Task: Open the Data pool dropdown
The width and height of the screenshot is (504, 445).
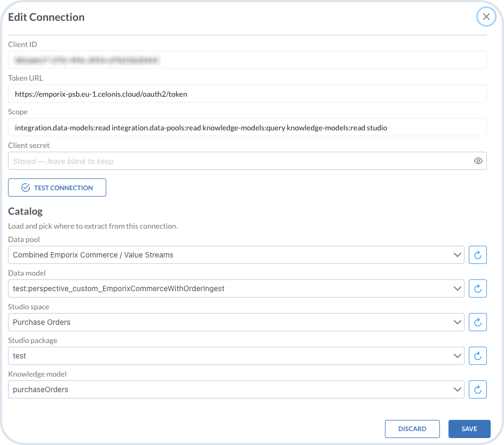Action: coord(236,255)
